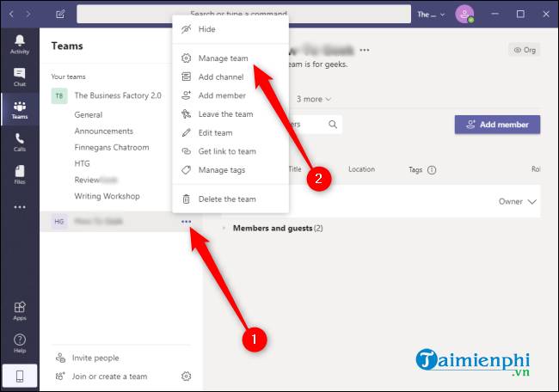Open the profile avatar menu
This screenshot has height=392, width=559.
click(x=464, y=15)
